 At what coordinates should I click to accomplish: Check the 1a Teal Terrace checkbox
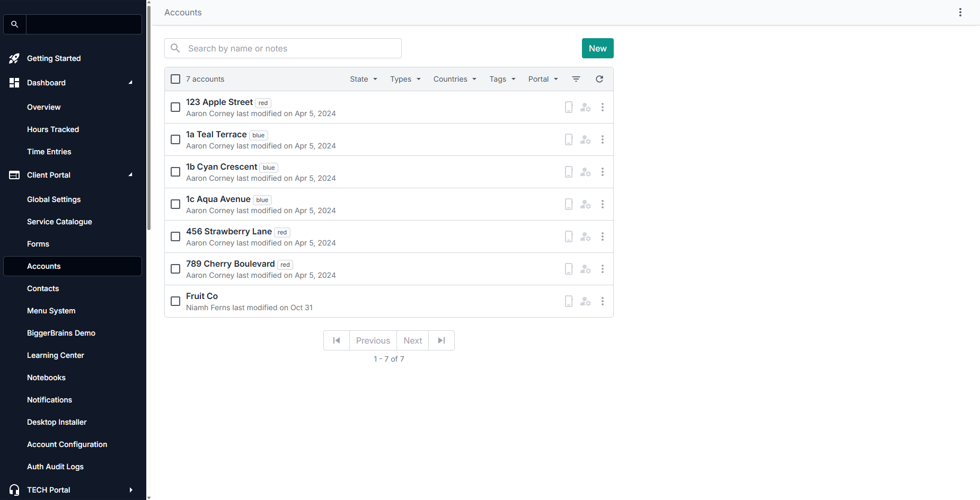(175, 139)
